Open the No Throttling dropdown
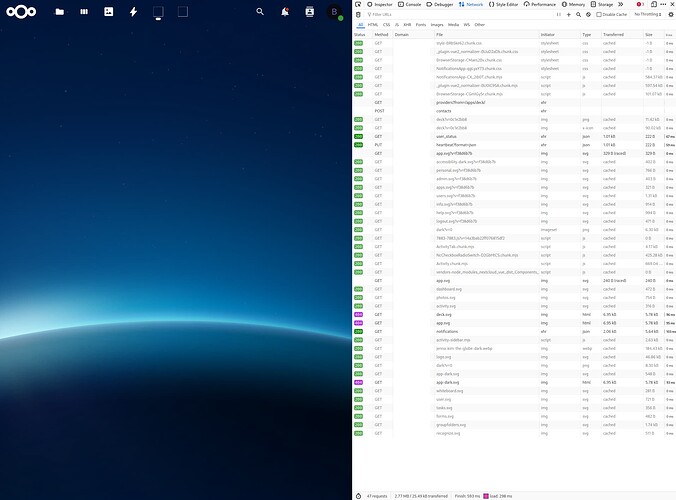The width and height of the screenshot is (676, 500). [x=649, y=15]
